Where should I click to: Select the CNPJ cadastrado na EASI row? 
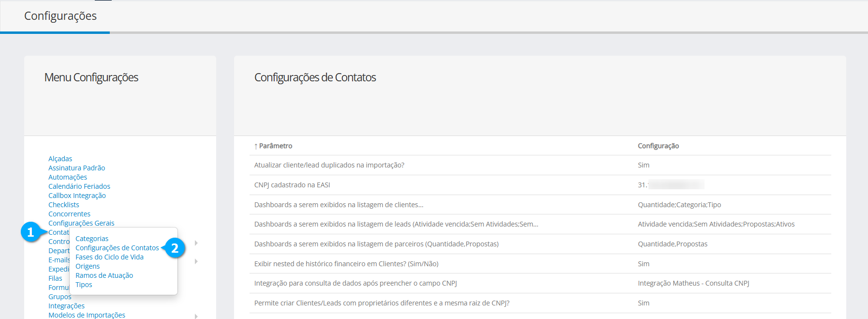[292, 185]
